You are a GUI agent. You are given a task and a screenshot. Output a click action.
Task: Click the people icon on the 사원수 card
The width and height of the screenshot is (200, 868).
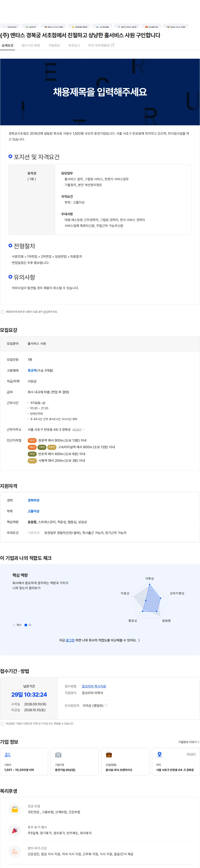(x=8, y=755)
